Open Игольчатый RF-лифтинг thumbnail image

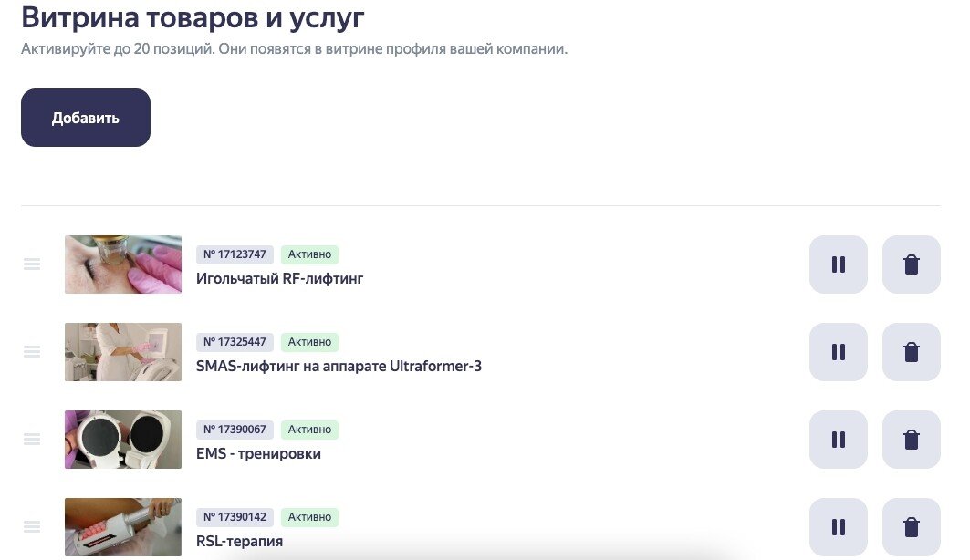(123, 264)
